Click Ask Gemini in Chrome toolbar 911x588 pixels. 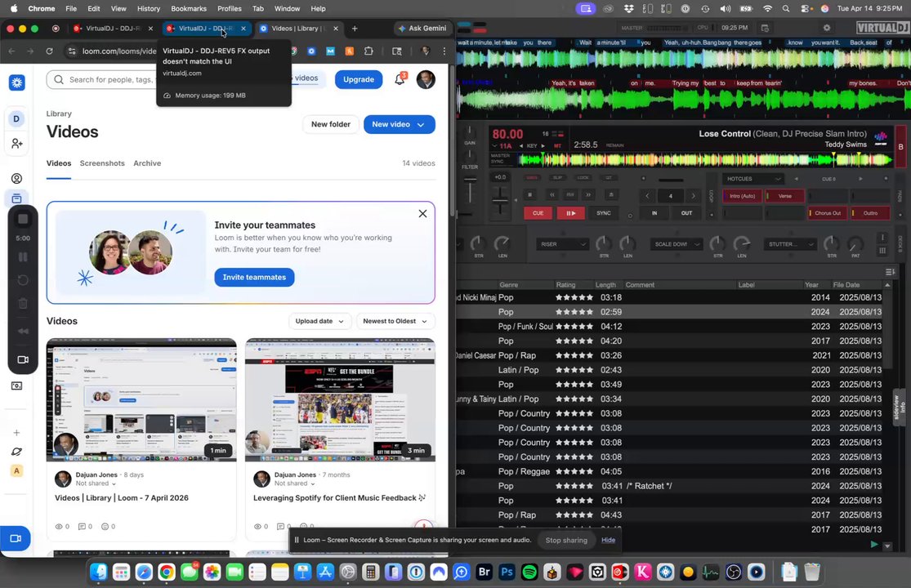(422, 29)
